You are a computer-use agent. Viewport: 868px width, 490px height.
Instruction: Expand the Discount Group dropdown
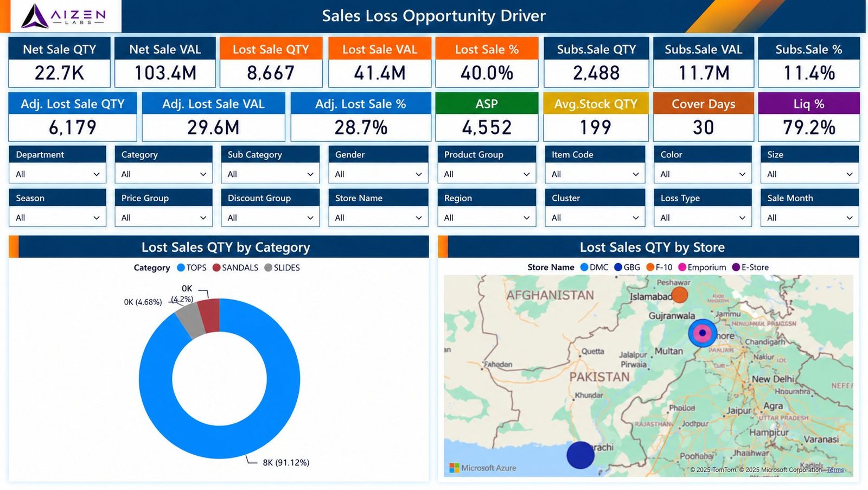[x=270, y=218]
